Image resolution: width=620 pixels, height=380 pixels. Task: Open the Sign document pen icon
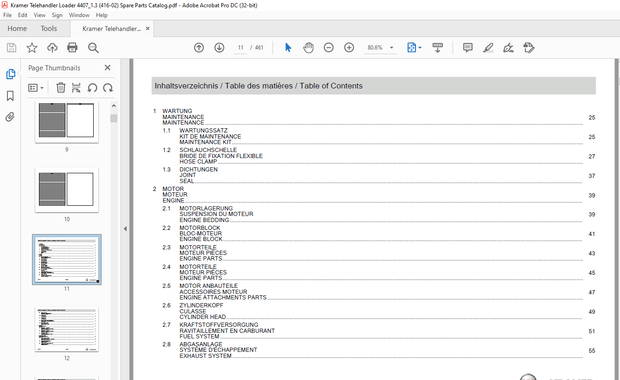pos(508,48)
